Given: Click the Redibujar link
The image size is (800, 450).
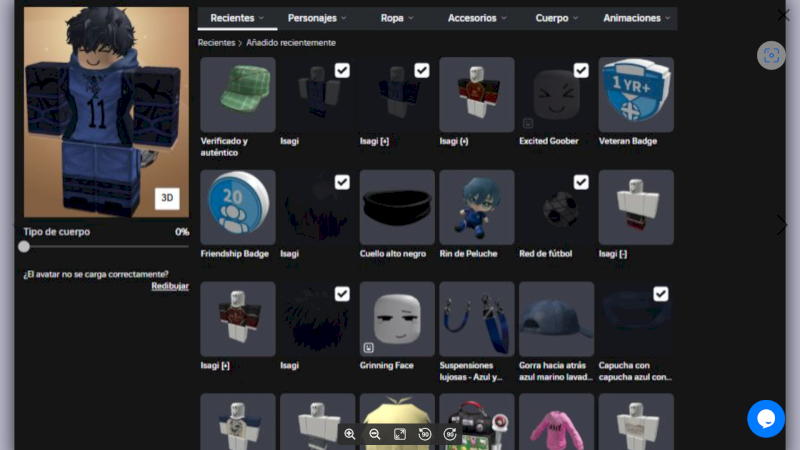Looking at the screenshot, I should (170, 286).
